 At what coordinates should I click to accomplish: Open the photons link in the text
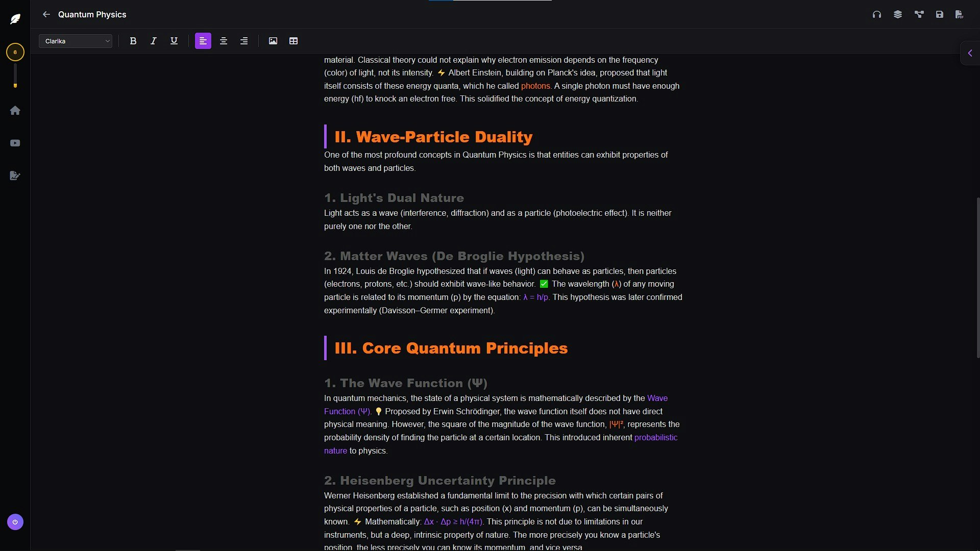tap(535, 86)
